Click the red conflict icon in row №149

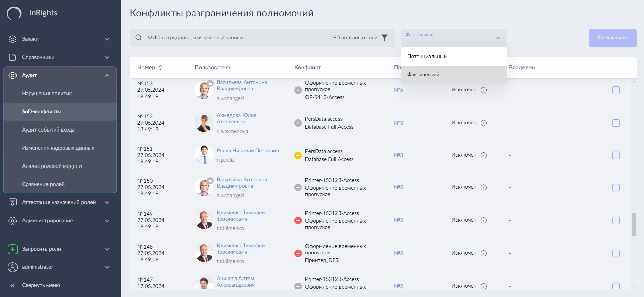(x=298, y=221)
